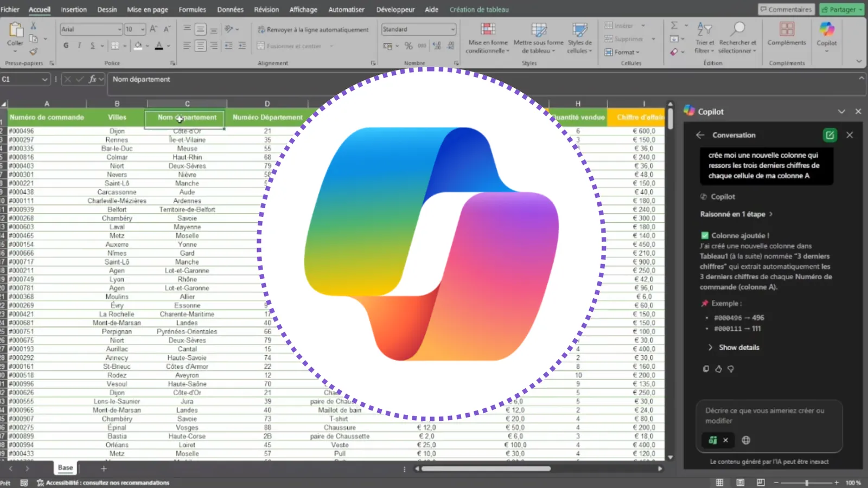The image size is (868, 488).
Task: Switch to the Mise en page tab
Action: click(x=148, y=9)
